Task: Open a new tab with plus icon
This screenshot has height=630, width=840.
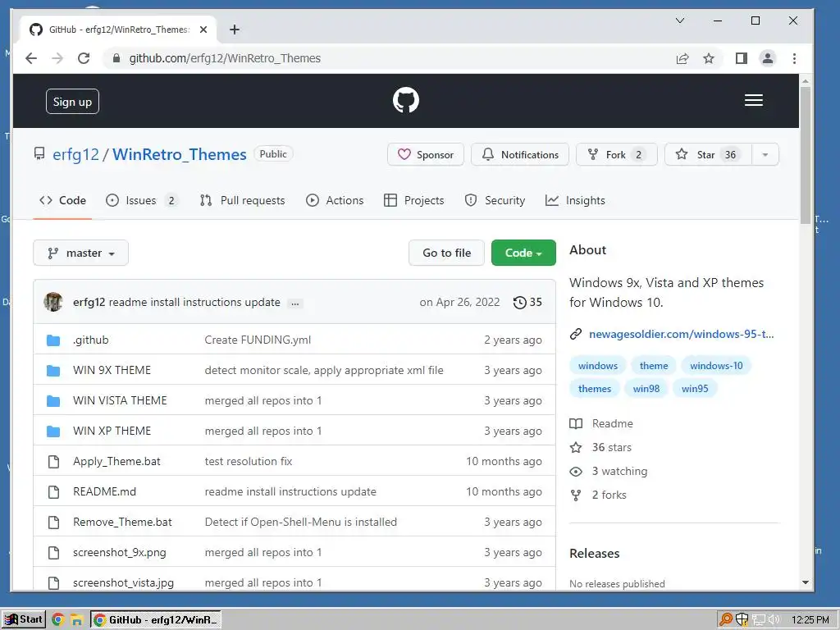Action: click(234, 30)
